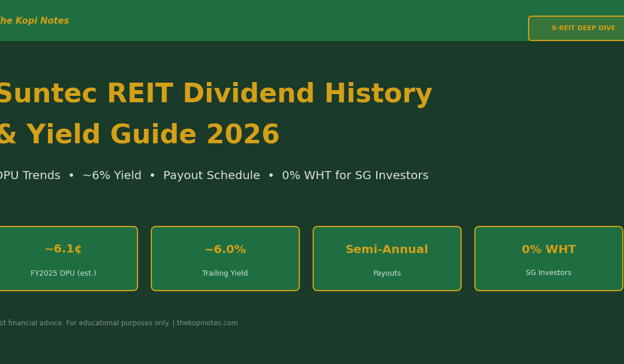Screen dimensions: 624x364
Task: Click the 'Payouts' label
Action: tap(387, 273)
